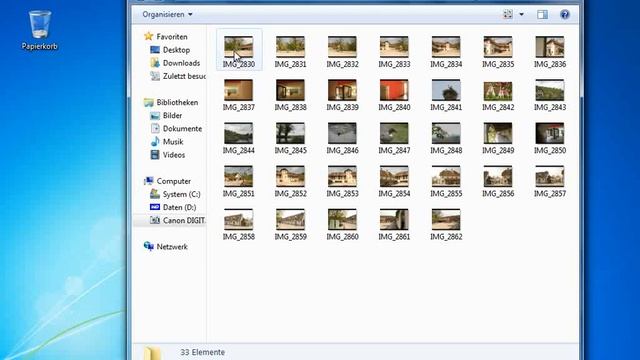
Task: Select Favoriten in the navigation pane
Action: tap(172, 37)
